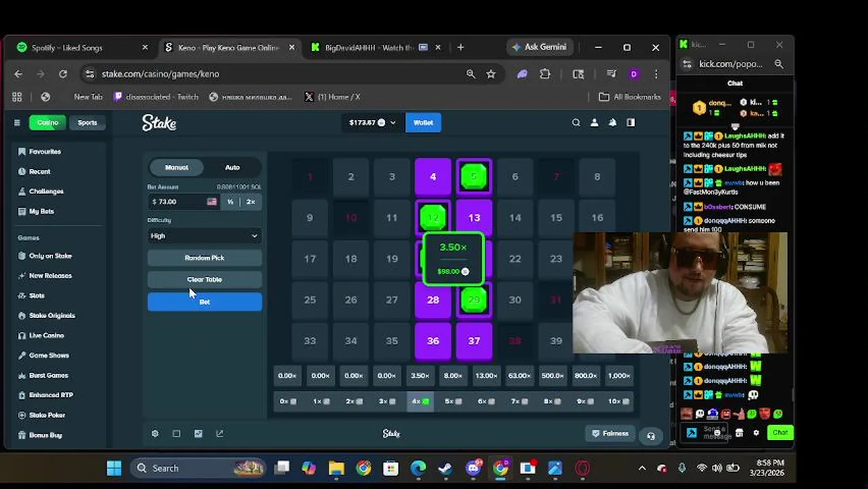The width and height of the screenshot is (868, 489).
Task: Open the Fairness button
Action: [x=610, y=433]
